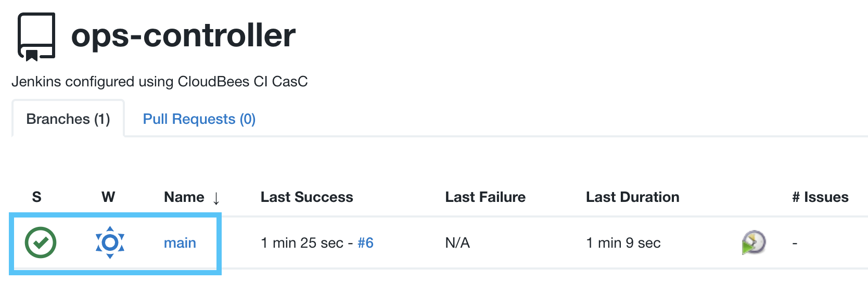The height and width of the screenshot is (281, 868).
Task: Sort by Last Duration column header
Action: (632, 197)
